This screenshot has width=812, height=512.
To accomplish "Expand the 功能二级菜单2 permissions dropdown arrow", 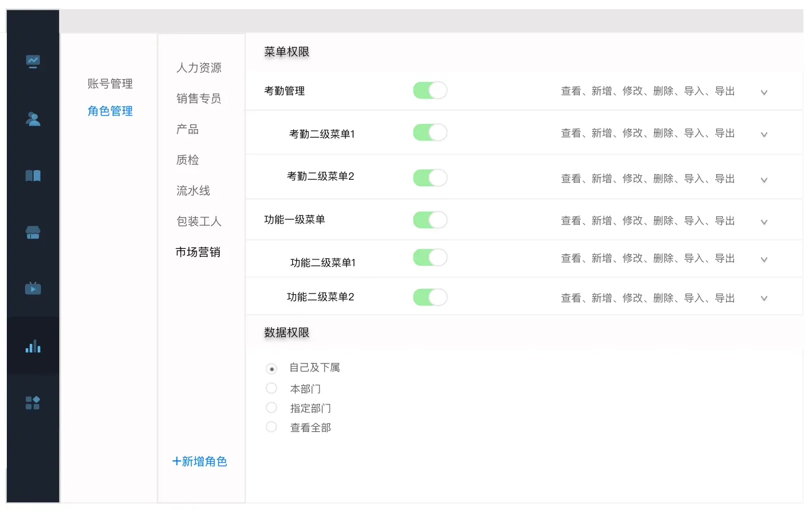I will click(764, 298).
